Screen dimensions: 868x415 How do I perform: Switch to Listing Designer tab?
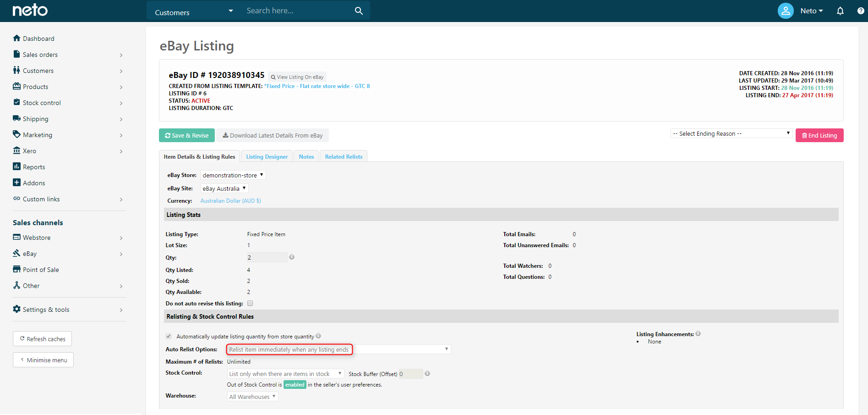267,156
